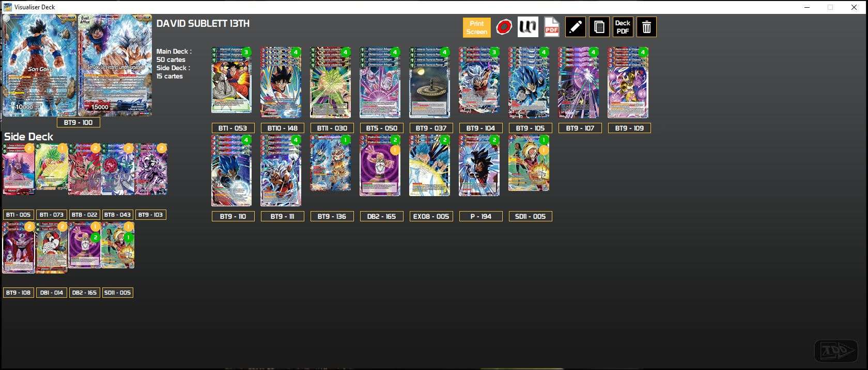Click the Print Screen button

[x=476, y=27]
